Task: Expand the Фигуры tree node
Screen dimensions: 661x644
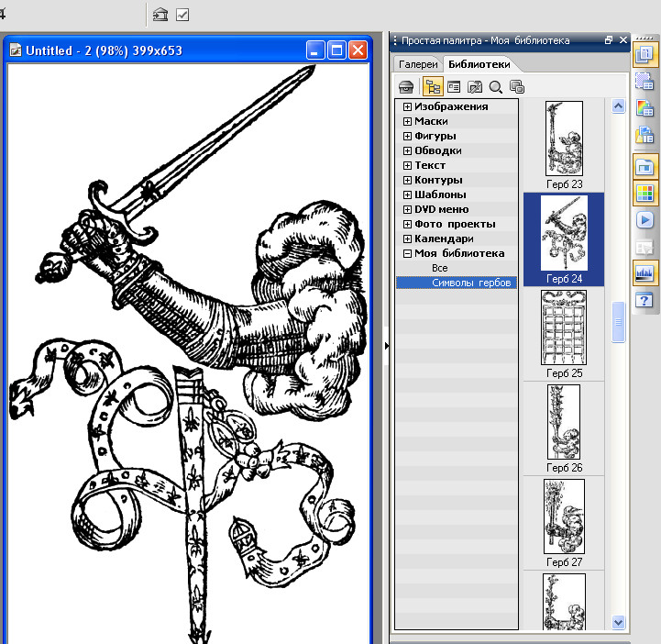Action: (x=407, y=136)
